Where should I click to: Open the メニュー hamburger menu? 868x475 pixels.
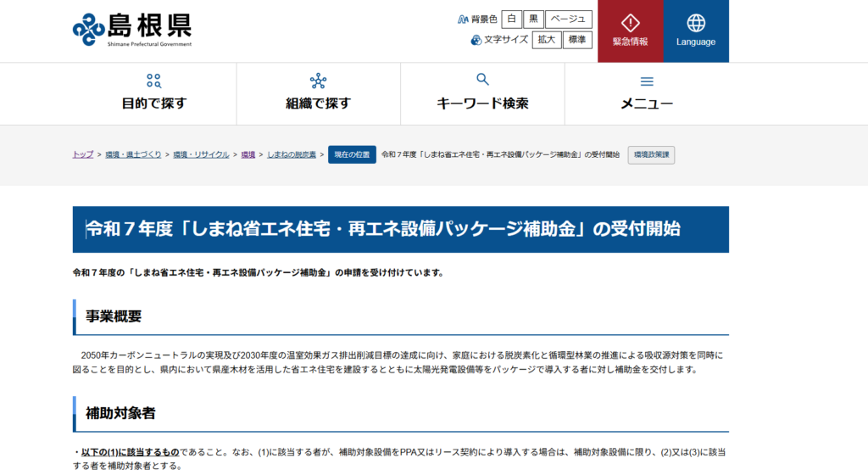coord(647,93)
